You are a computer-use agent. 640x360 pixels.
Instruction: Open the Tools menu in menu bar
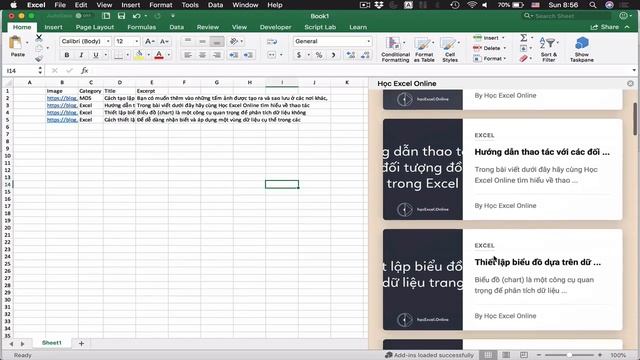[190, 5]
